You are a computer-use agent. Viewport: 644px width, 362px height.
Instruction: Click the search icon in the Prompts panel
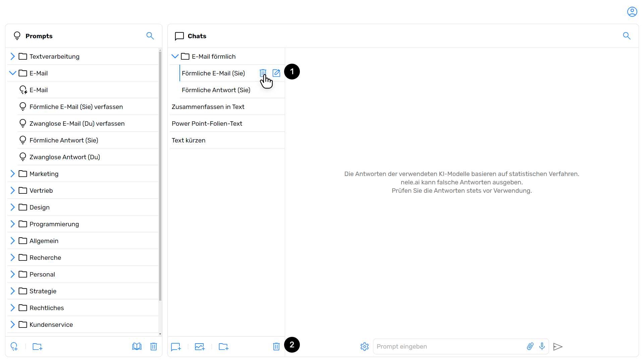coord(150,36)
